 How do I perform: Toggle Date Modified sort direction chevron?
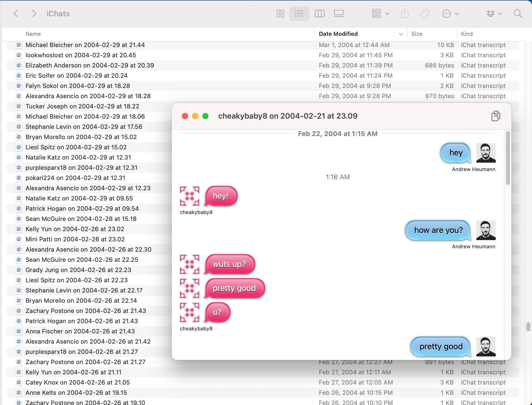point(401,34)
